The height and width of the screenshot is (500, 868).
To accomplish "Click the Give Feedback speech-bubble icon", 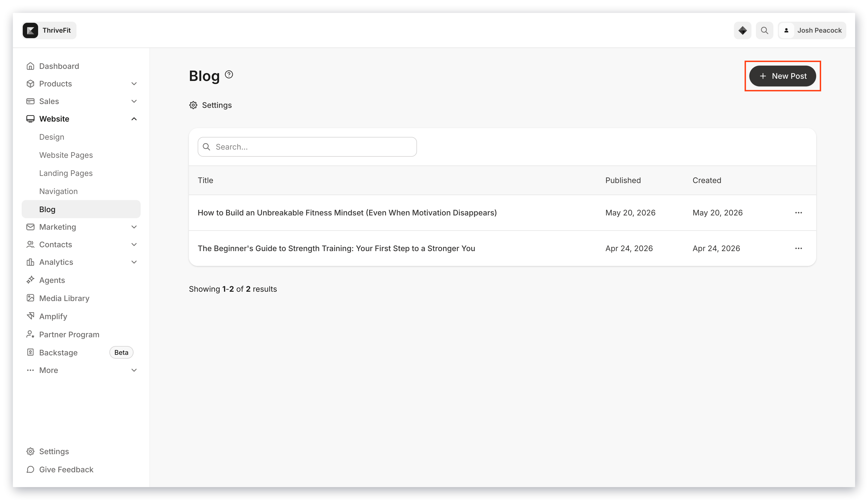I will pyautogui.click(x=30, y=470).
